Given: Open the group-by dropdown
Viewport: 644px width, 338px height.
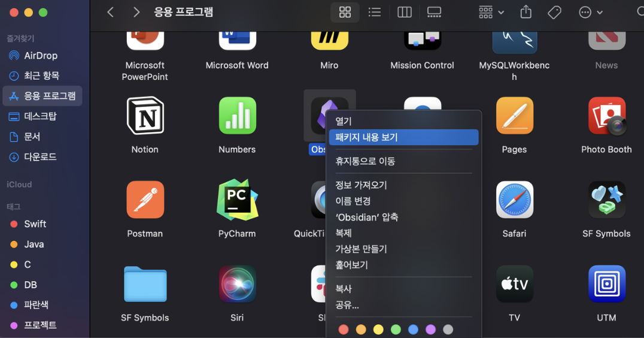Looking at the screenshot, I should 491,13.
